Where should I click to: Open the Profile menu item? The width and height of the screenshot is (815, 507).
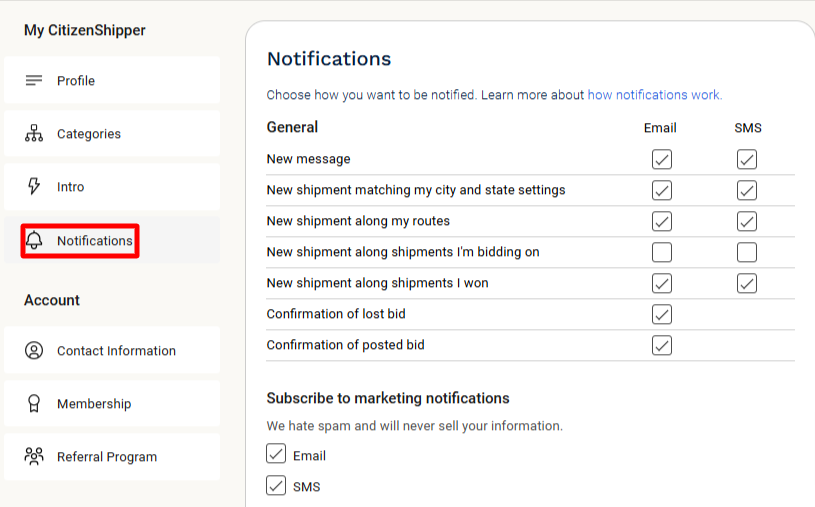click(112, 80)
